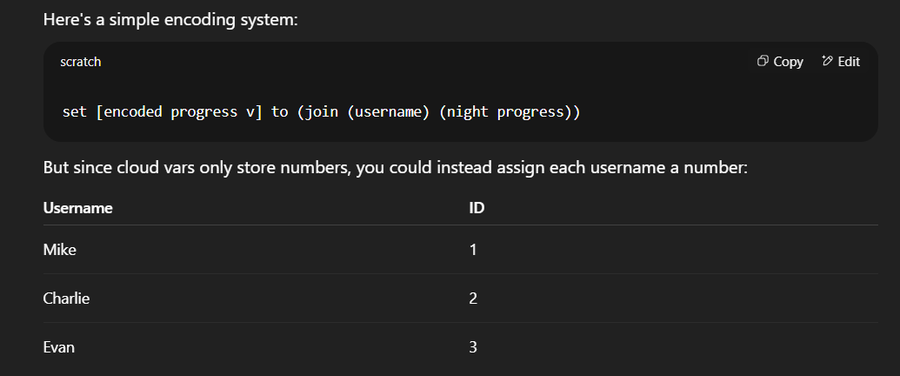900x376 pixels.
Task: Click the Edit pencil icon
Action: 827,61
